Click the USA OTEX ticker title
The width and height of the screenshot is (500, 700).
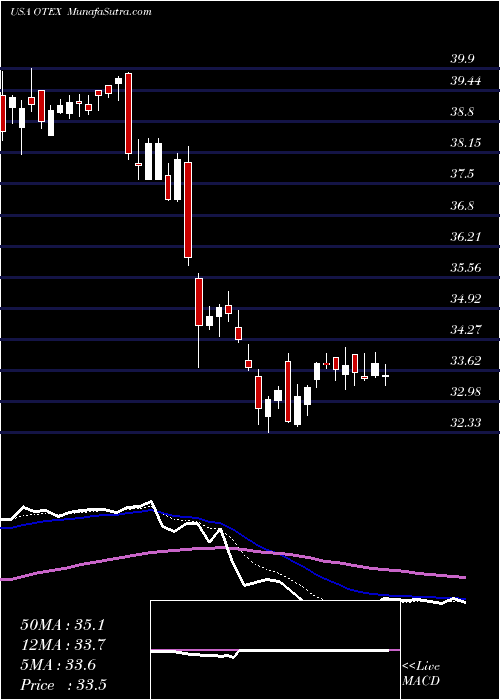click(36, 12)
